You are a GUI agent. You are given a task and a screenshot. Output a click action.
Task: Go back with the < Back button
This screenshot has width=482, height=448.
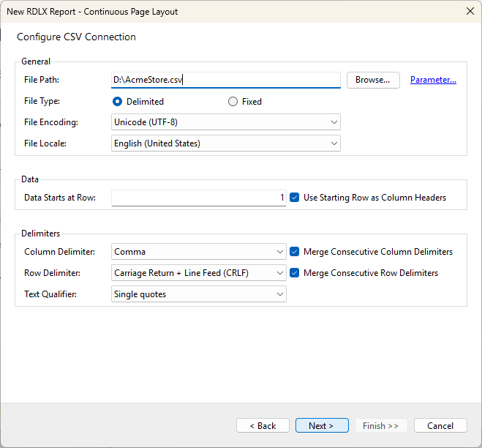pyautogui.click(x=263, y=425)
